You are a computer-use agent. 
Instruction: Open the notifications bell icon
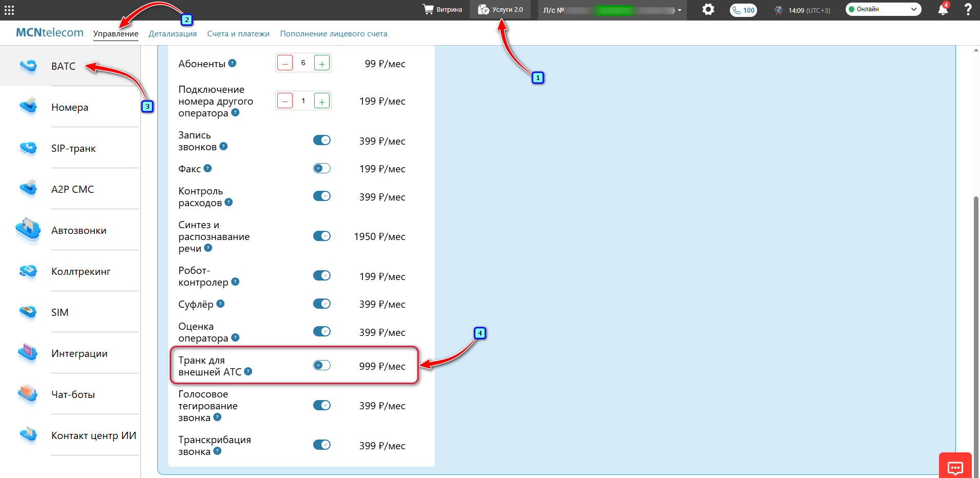[942, 10]
